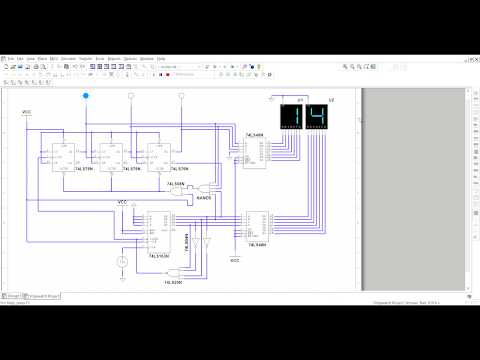This screenshot has width=480, height=360.
Task: Switch to the second design tab
Action: tap(42, 296)
